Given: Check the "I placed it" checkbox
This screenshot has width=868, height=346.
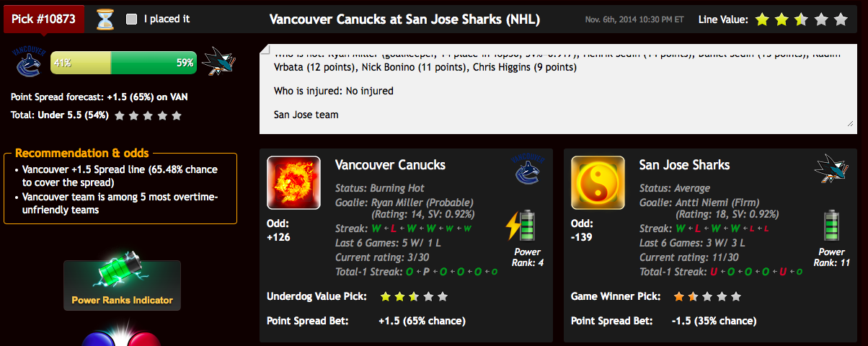Looking at the screenshot, I should point(131,19).
